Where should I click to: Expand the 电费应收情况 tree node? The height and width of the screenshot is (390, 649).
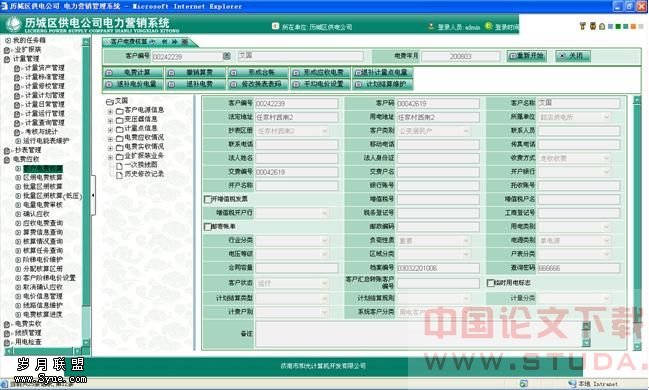(x=110, y=138)
